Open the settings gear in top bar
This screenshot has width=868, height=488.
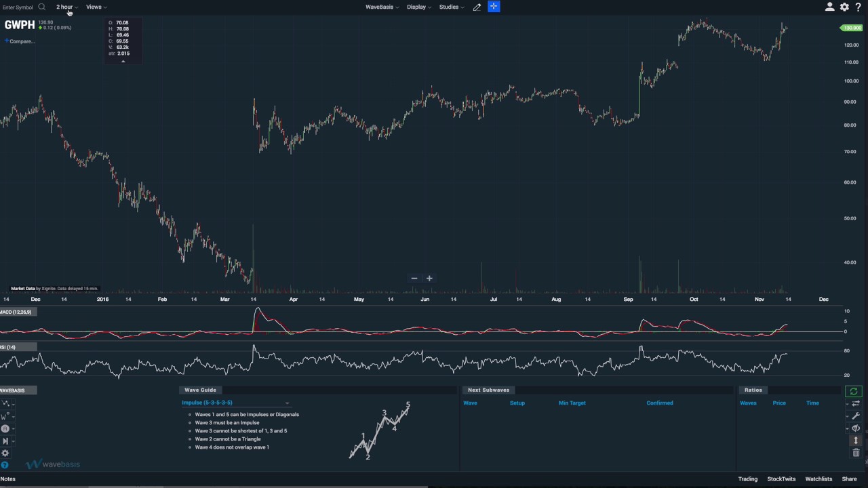(x=844, y=7)
